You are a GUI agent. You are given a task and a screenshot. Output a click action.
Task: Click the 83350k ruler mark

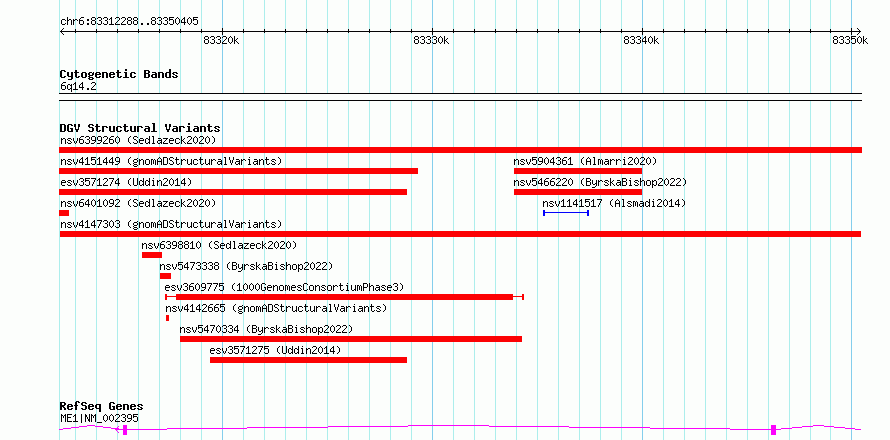pyautogui.click(x=850, y=40)
